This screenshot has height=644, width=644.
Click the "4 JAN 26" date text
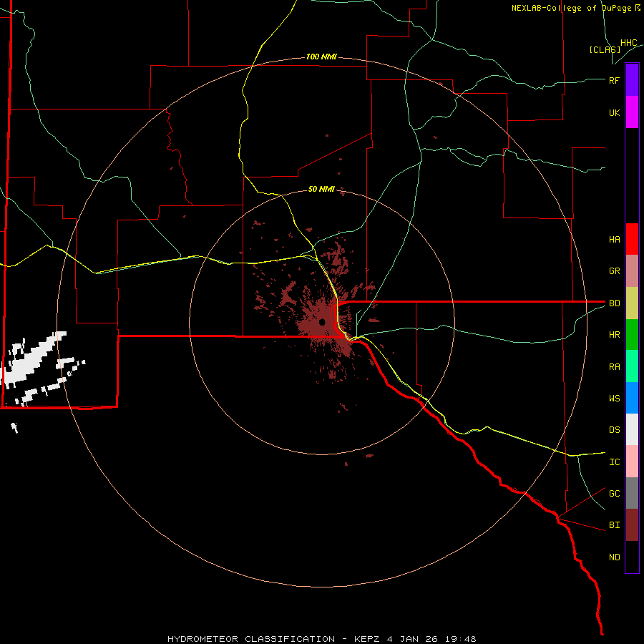[x=413, y=639]
